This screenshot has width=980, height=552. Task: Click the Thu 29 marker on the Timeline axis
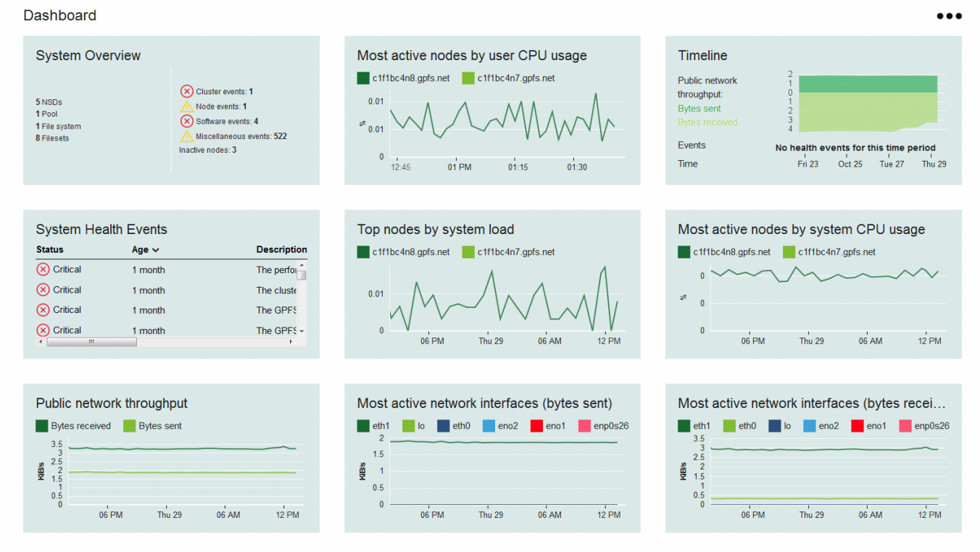click(x=934, y=164)
